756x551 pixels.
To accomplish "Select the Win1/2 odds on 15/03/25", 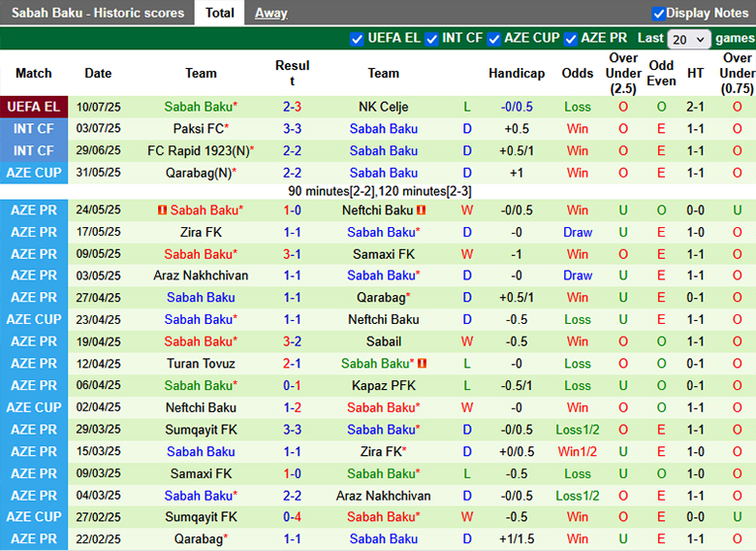I will (x=577, y=452).
